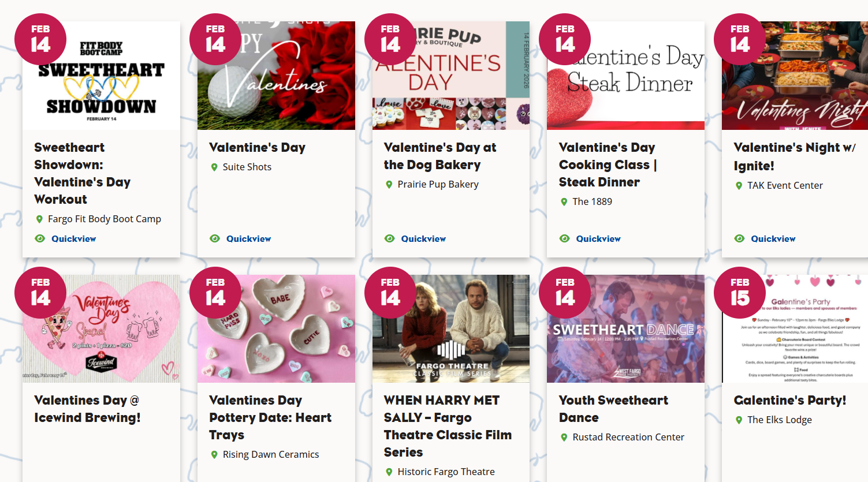Open the Valentines Day @ Icewind Brewing title
The width and height of the screenshot is (868, 482).
(87, 409)
